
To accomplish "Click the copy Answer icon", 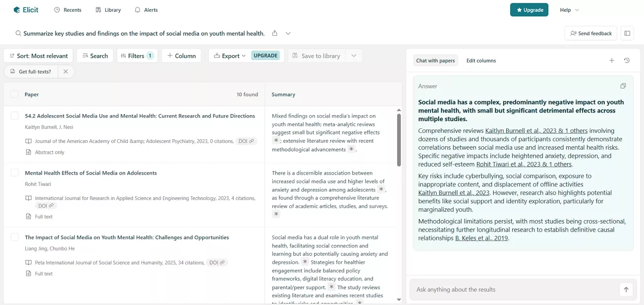I will click(623, 86).
